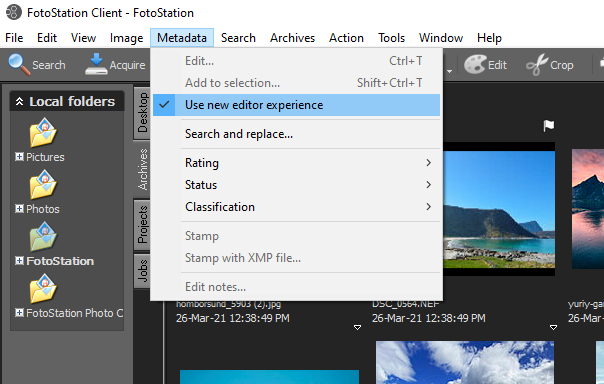Open the Image menu
Viewport: 604px width, 384px height.
click(x=126, y=38)
